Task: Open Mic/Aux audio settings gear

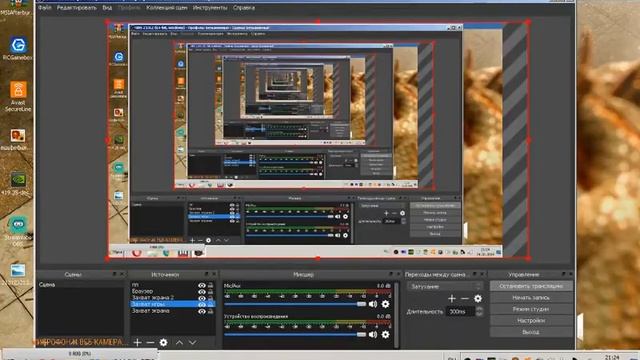Action: tap(385, 304)
